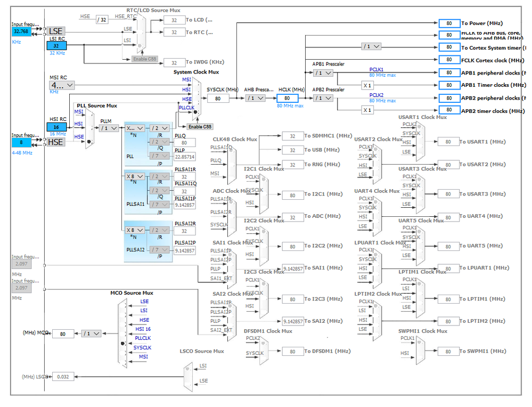532x407 pixels.
Task: Select LSI in MCO Source Mux
Action: point(144,311)
